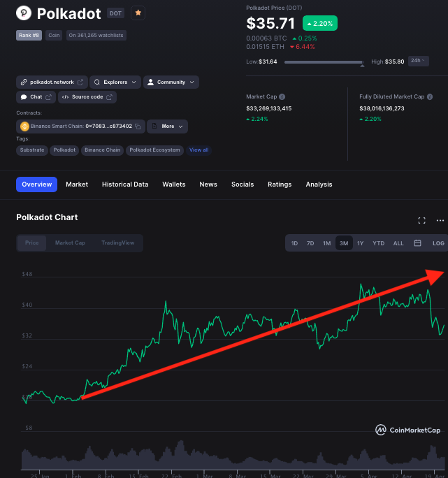Click the Polkadot tag
Screen dimensions: 448x478
click(x=64, y=150)
